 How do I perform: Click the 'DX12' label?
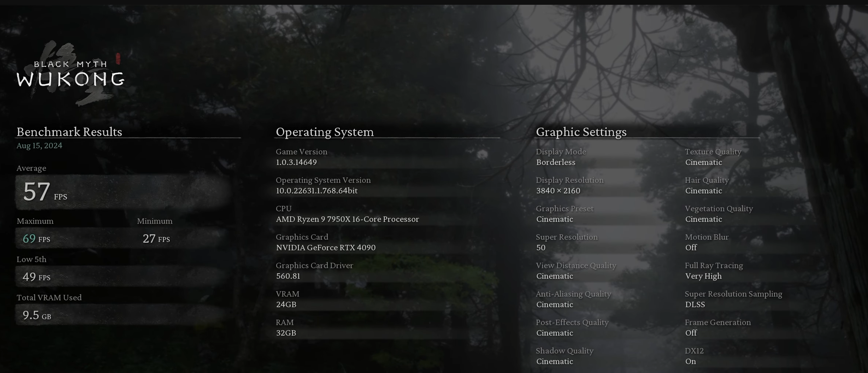(694, 351)
